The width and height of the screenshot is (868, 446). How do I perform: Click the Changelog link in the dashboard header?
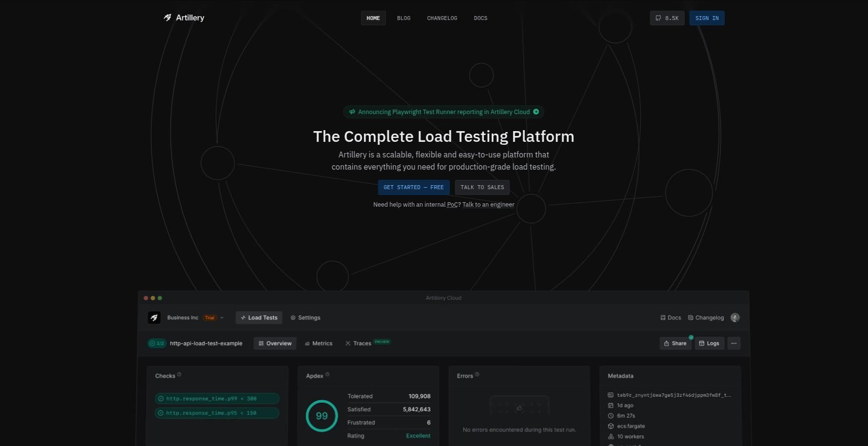tap(706, 317)
